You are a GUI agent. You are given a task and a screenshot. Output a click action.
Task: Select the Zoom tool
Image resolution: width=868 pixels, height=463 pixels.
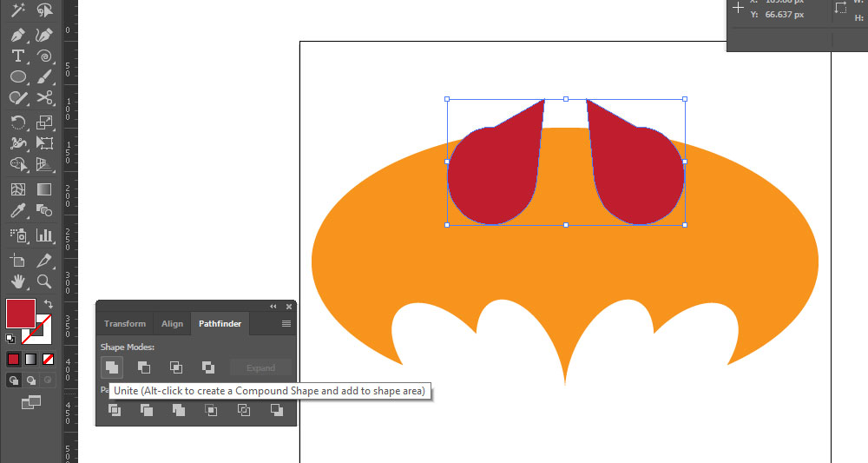click(44, 281)
